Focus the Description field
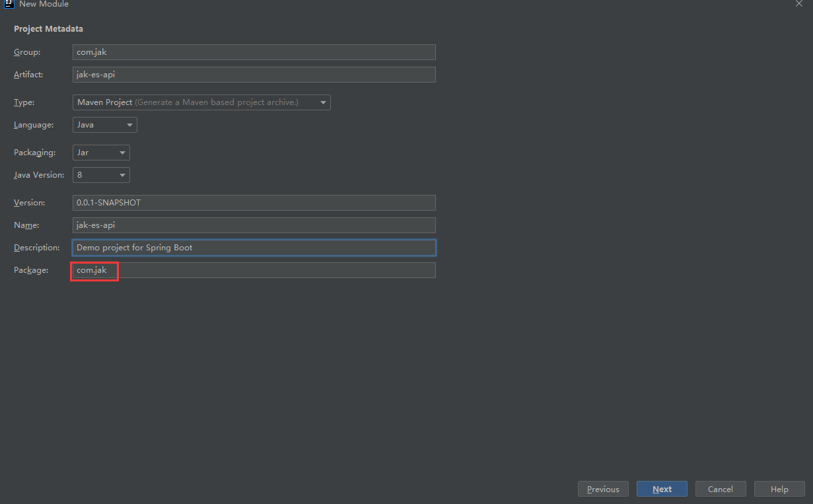Image resolution: width=813 pixels, height=504 pixels. point(254,248)
